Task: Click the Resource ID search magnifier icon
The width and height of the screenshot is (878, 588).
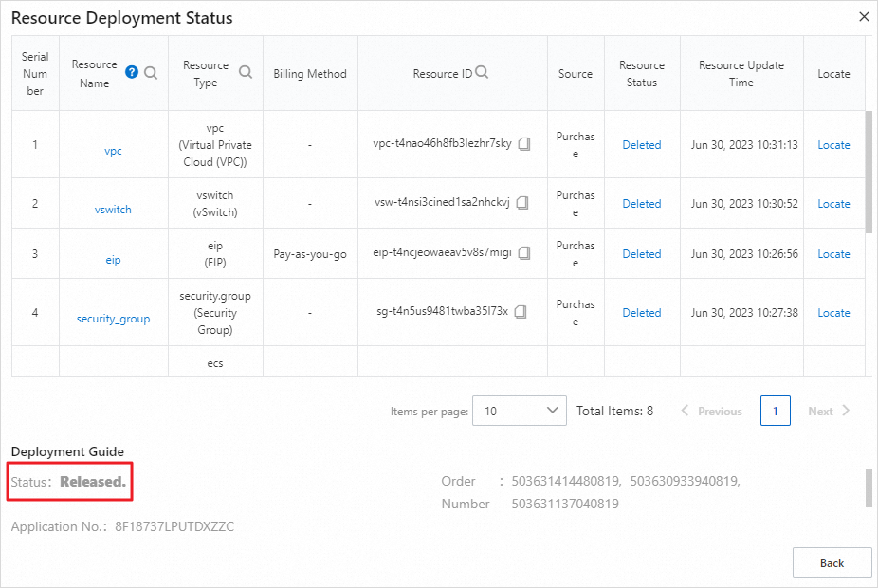Action: pos(482,72)
